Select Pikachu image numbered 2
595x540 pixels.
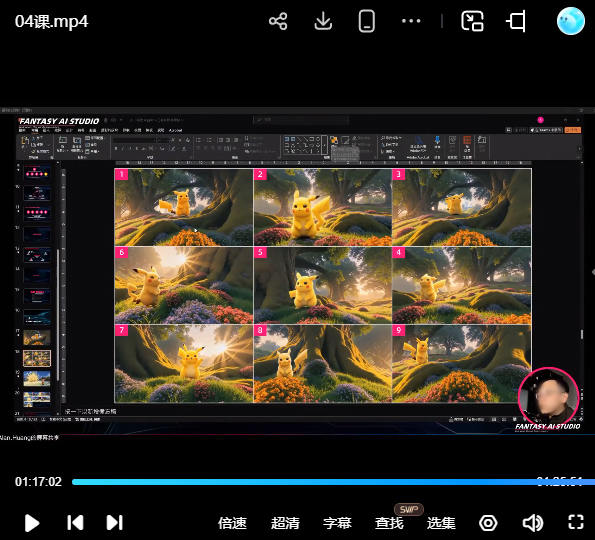[323, 207]
